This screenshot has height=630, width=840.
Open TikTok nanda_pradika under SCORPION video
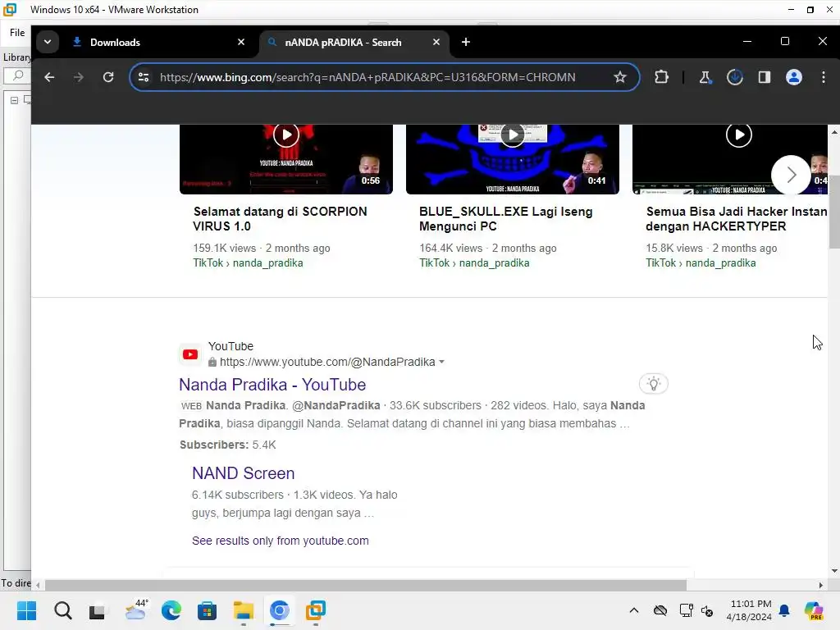click(248, 263)
